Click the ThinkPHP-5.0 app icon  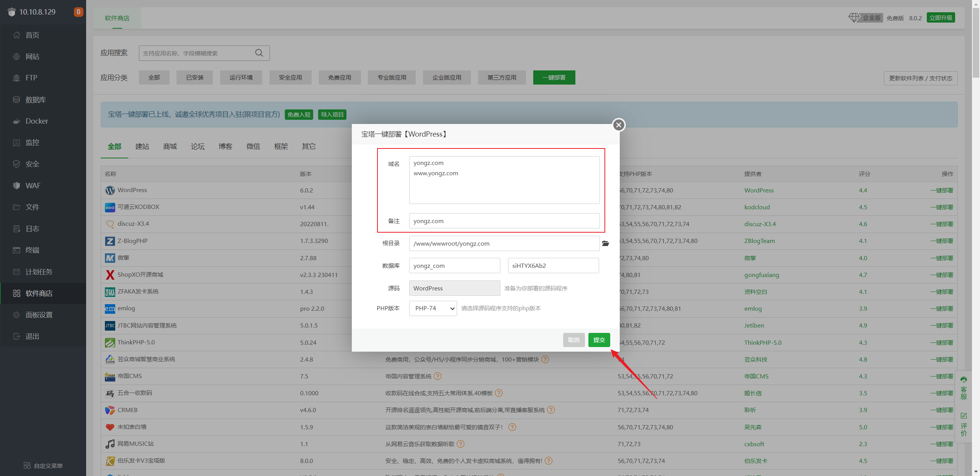click(110, 342)
